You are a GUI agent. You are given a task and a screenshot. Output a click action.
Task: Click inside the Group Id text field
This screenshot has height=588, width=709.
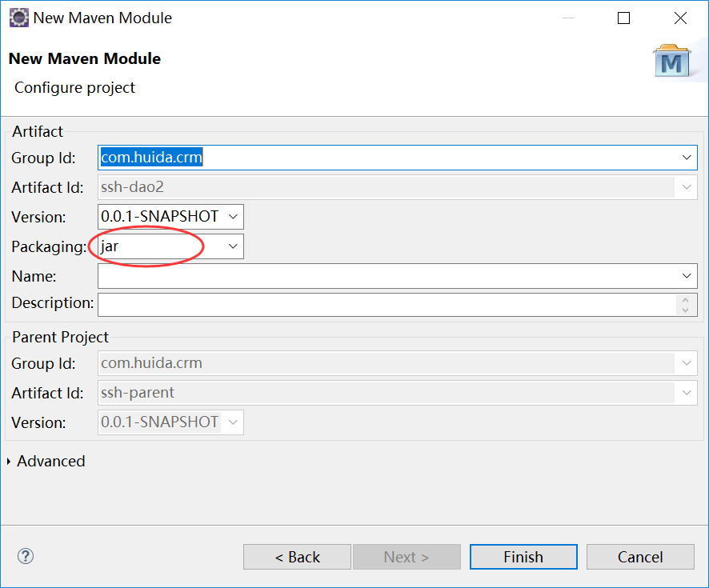[384, 158]
